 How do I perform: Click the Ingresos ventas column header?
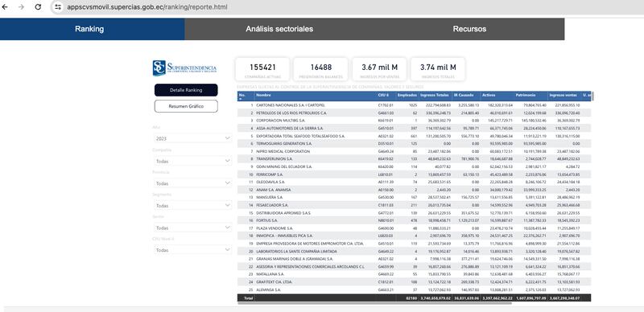[x=563, y=95]
